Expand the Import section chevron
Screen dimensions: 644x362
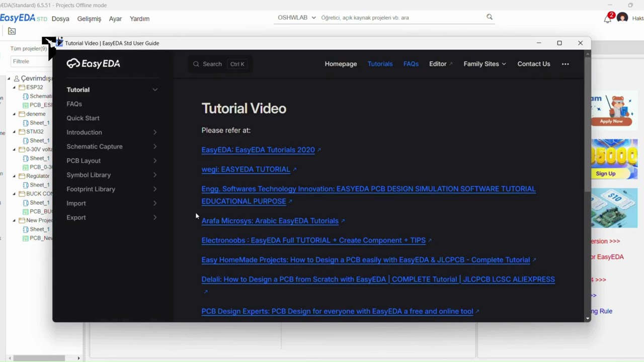point(155,203)
